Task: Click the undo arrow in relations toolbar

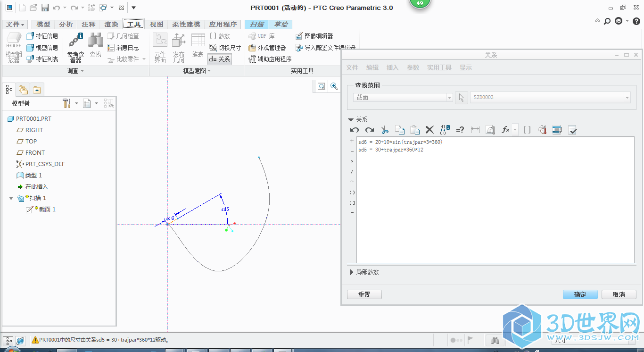Action: pos(355,130)
